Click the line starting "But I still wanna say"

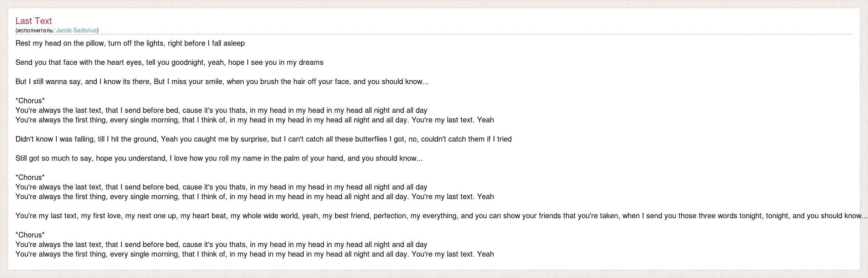(222, 82)
